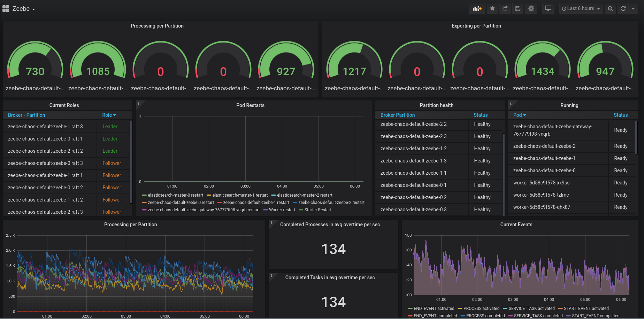
Task: Open the Last 6 hours time picker
Action: click(x=581, y=9)
